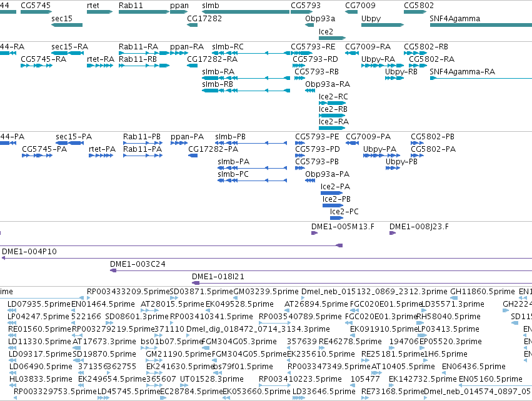The width and height of the screenshot is (532, 401).
Task: Select the CG7009-RA transcript
Action: (x=352, y=53)
